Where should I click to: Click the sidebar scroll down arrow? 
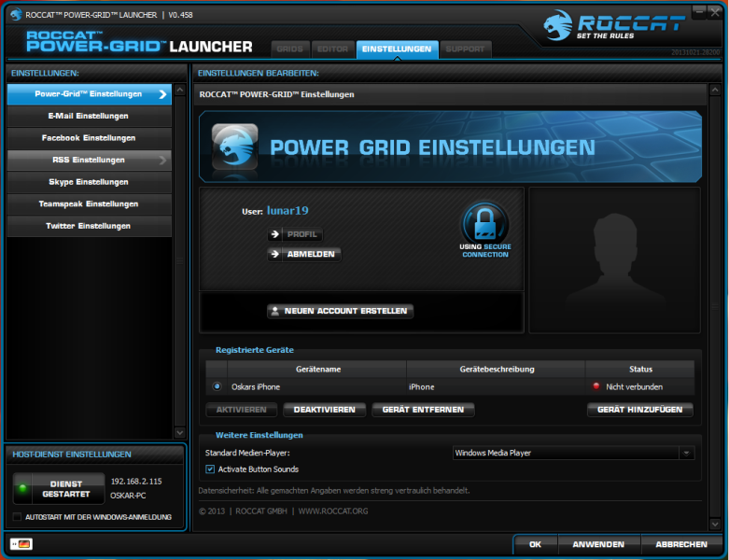(180, 432)
